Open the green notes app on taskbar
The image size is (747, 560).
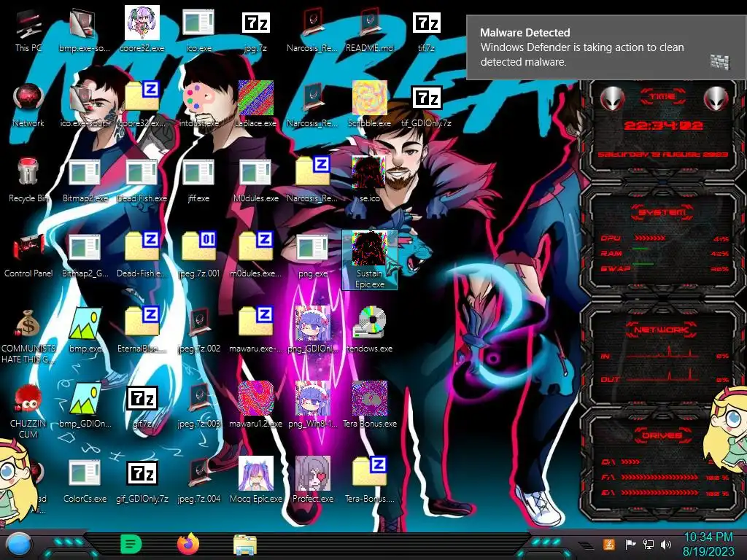point(131,544)
